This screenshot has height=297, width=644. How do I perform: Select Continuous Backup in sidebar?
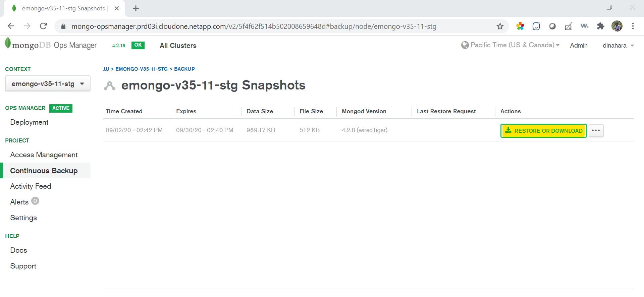tap(44, 171)
